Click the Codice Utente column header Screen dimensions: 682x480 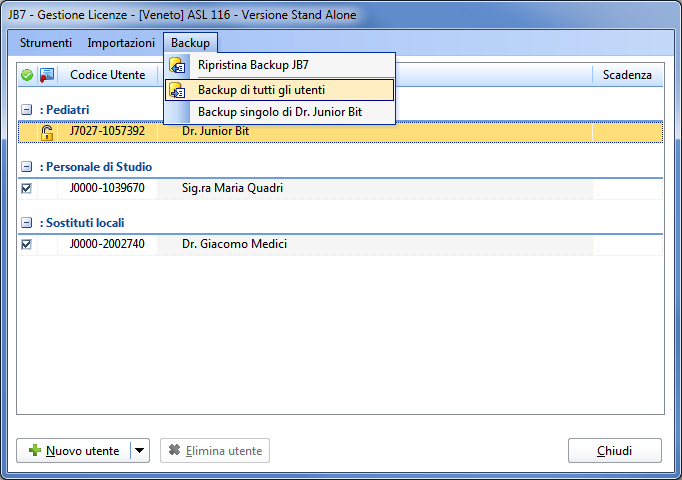[x=107, y=75]
